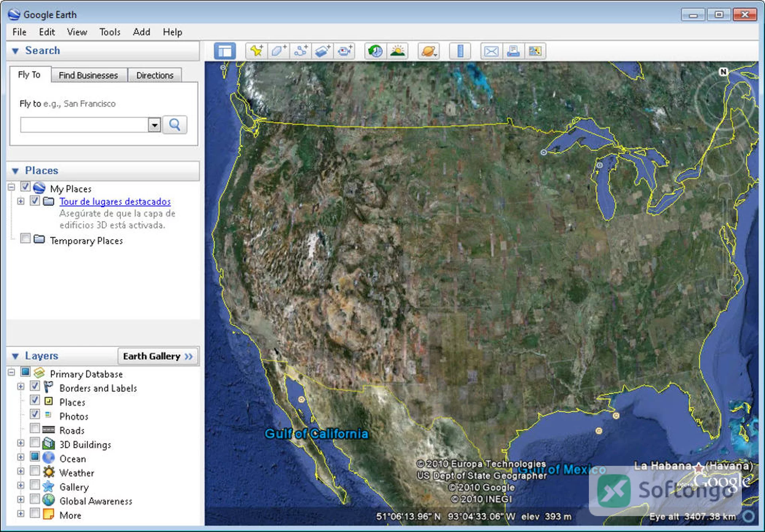765x532 pixels.
Task: Open the Tools menu
Action: [x=110, y=32]
